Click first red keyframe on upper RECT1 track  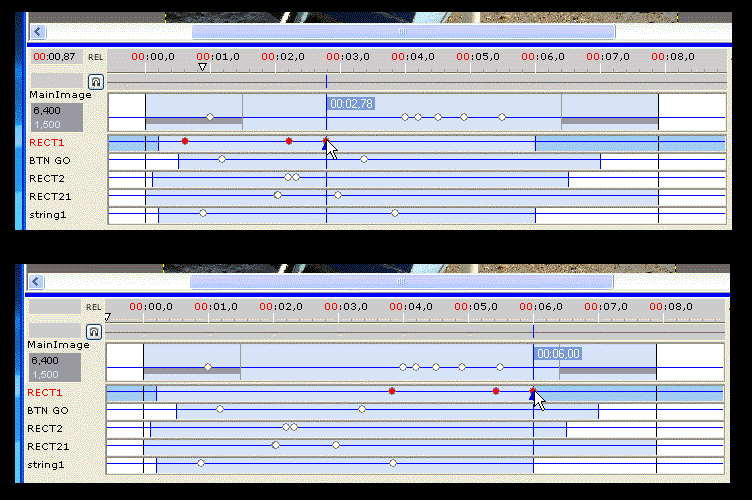click(x=185, y=141)
